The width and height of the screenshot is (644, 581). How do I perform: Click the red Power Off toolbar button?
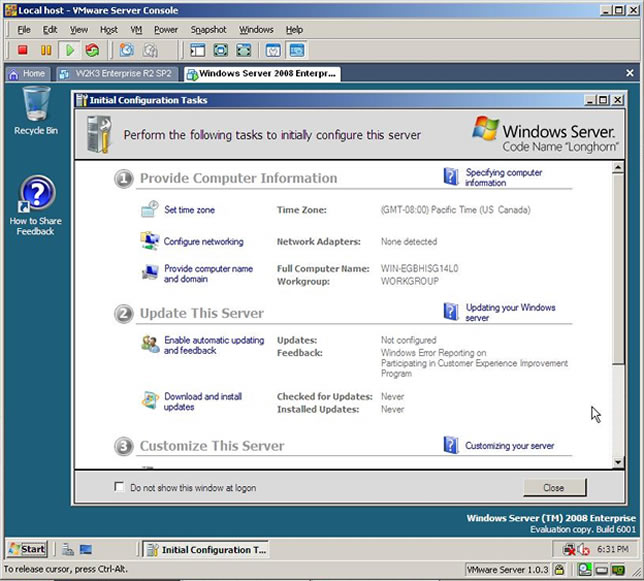(22, 50)
